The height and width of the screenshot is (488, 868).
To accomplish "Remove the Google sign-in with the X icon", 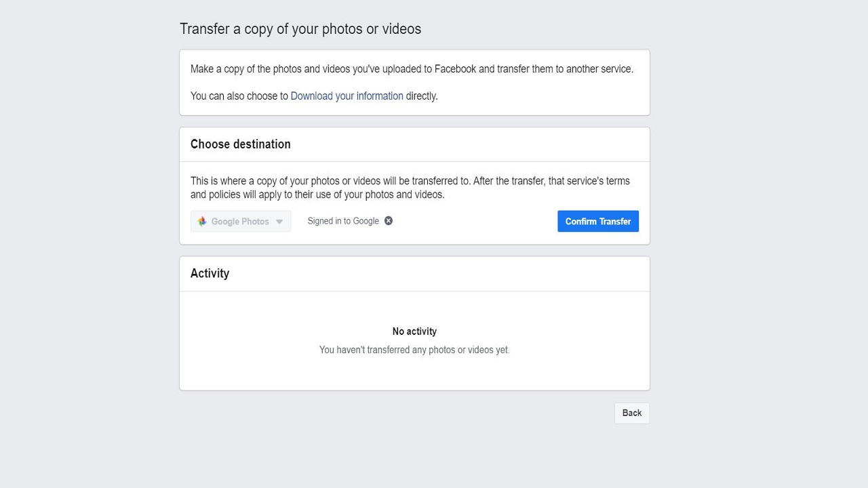I will [389, 221].
